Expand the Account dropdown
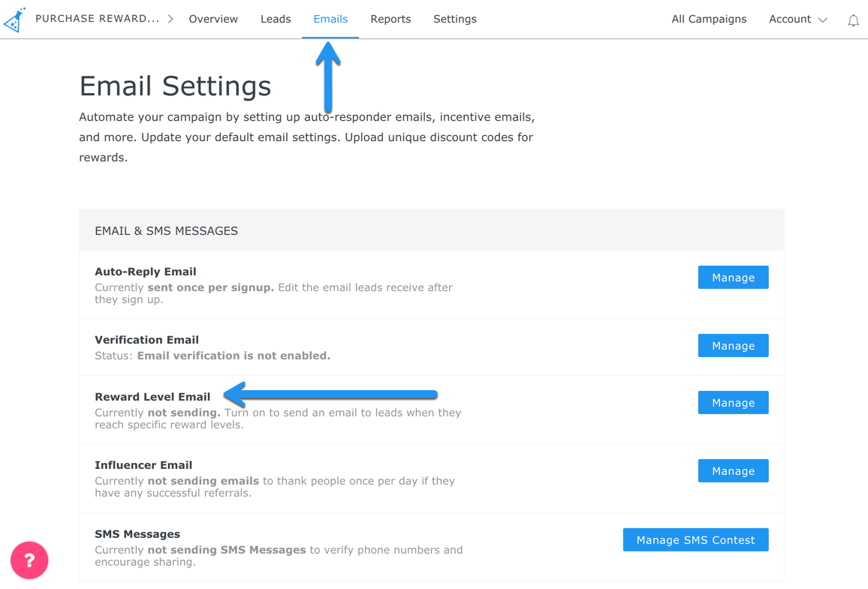 point(797,20)
